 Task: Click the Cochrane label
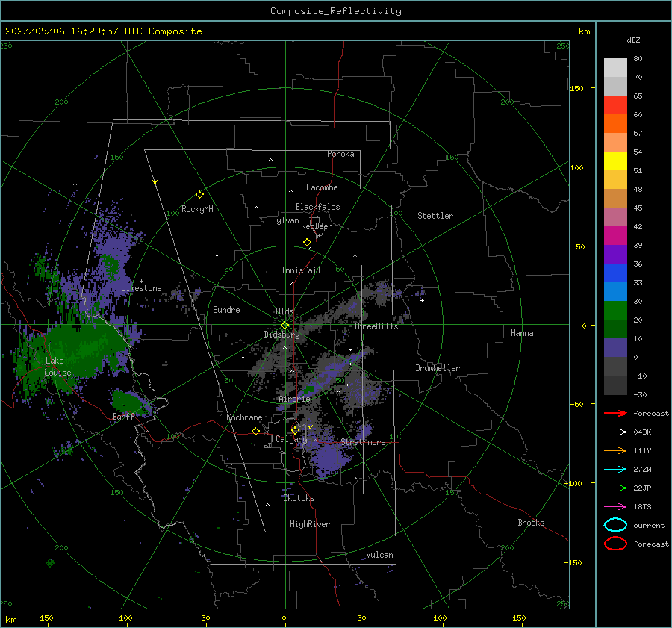[244, 418]
